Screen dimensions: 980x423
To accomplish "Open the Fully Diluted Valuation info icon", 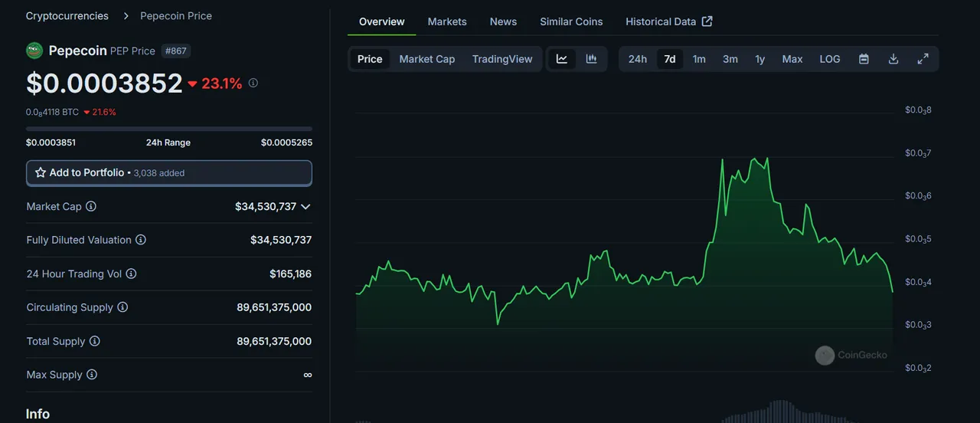I will [x=141, y=240].
